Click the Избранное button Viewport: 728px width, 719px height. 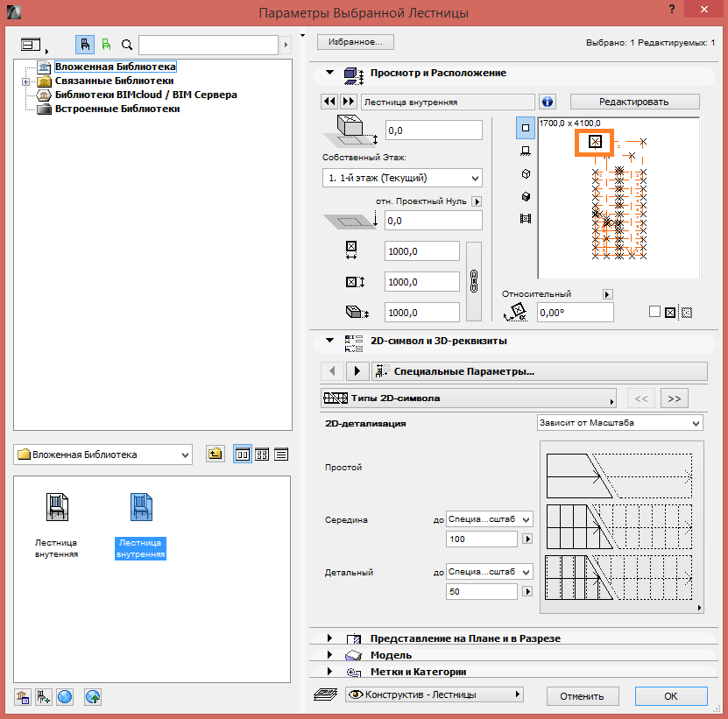click(x=356, y=42)
